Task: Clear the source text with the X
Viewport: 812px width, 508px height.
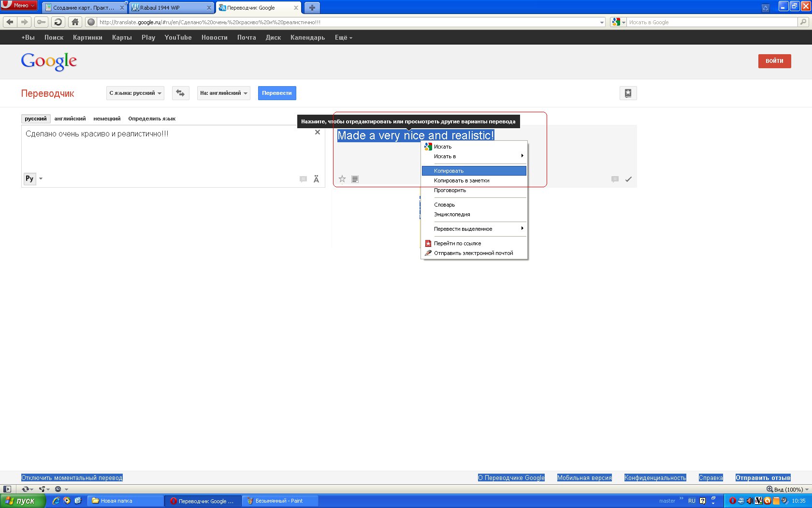Action: (x=318, y=132)
